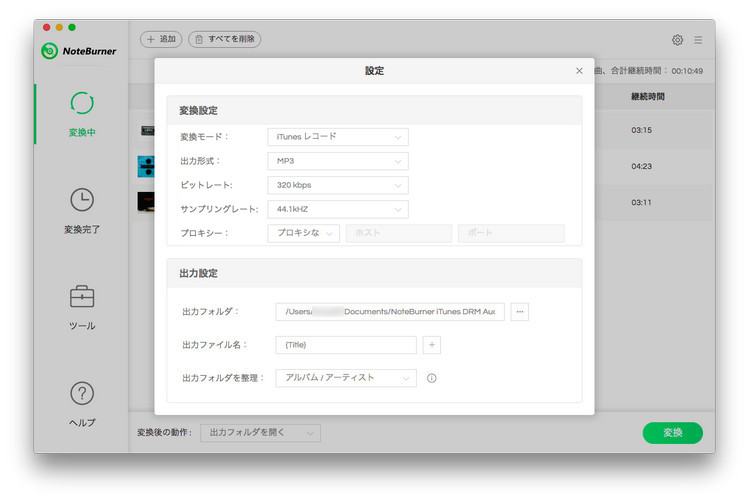The height and width of the screenshot is (502, 749).
Task: Open the プロキシー dropdown
Action: (x=303, y=233)
